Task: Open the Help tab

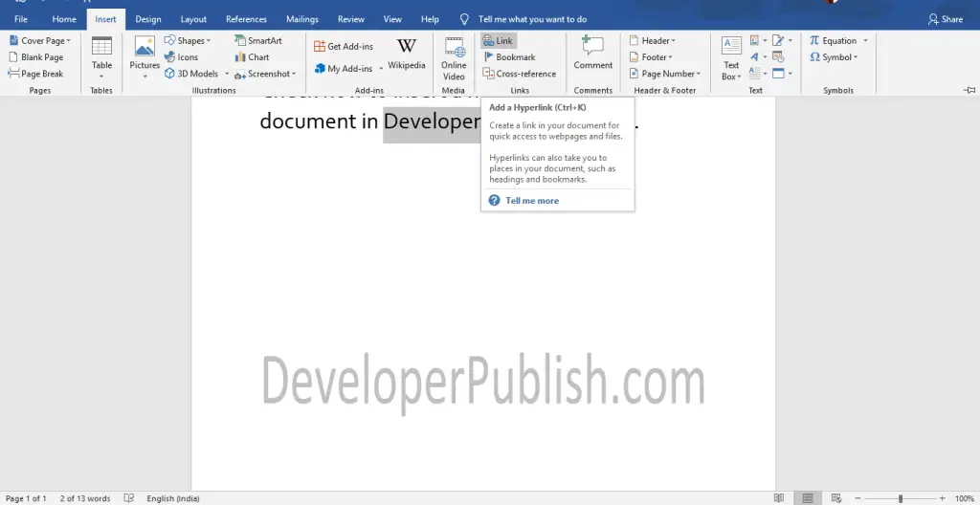Action: tap(430, 19)
